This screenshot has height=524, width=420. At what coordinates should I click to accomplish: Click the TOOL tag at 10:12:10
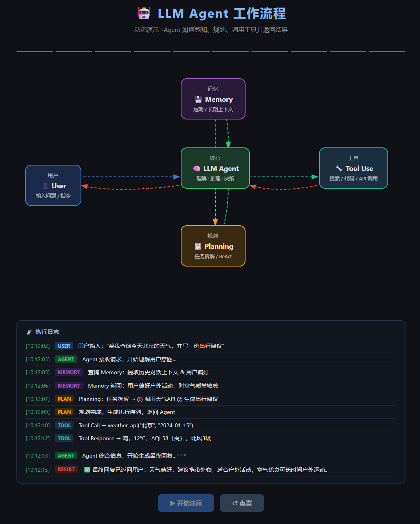(64, 426)
